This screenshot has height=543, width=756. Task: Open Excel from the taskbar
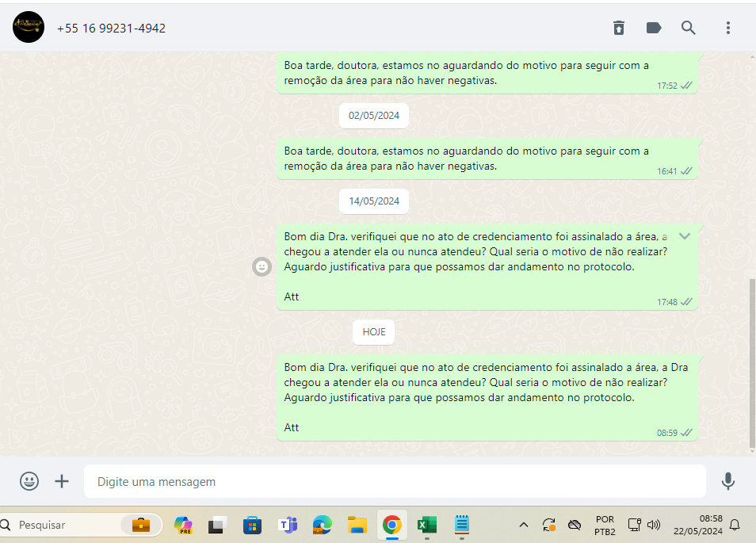[426, 525]
